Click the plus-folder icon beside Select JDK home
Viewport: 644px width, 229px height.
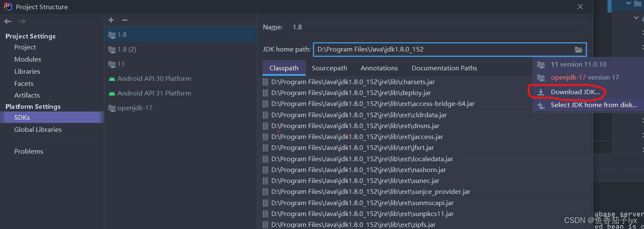click(x=541, y=105)
